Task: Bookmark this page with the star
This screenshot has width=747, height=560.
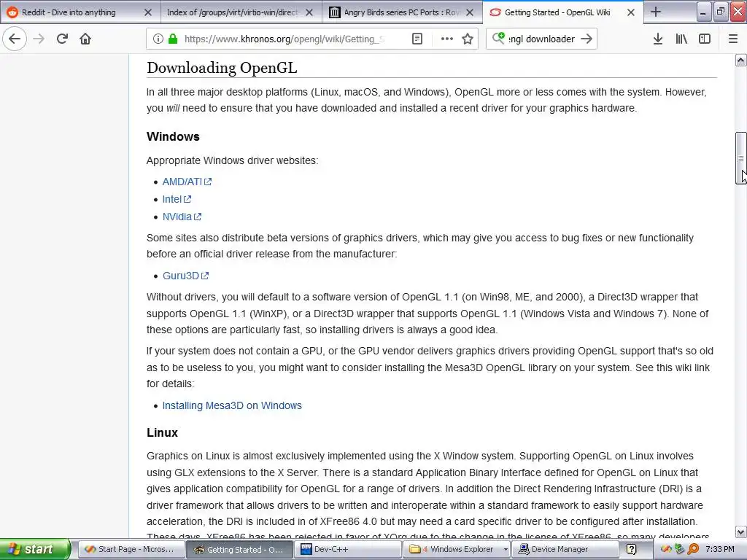Action: pyautogui.click(x=468, y=39)
